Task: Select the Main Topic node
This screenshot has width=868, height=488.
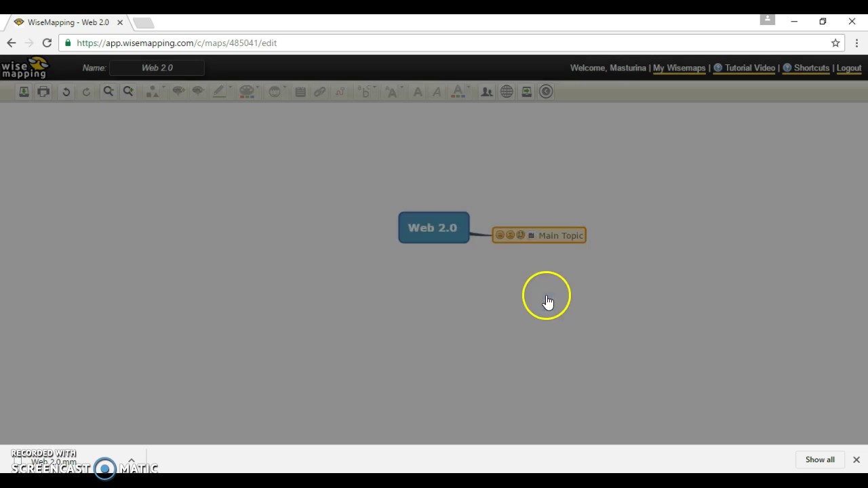Action: [539, 235]
